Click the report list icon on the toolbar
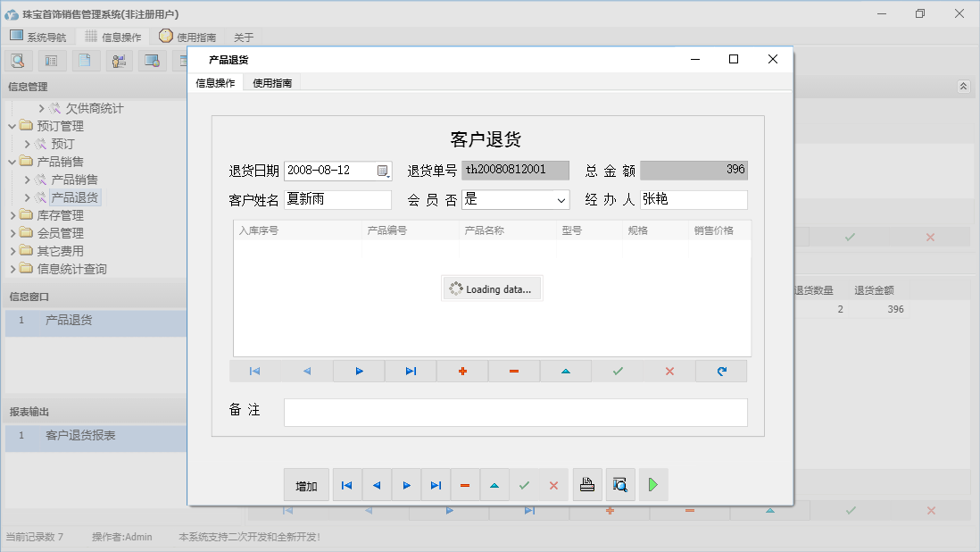The height and width of the screenshot is (552, 980). pos(51,60)
